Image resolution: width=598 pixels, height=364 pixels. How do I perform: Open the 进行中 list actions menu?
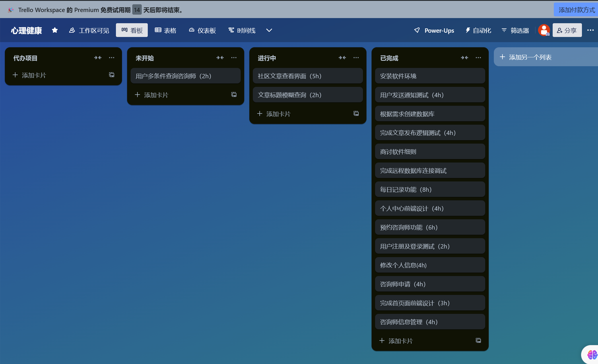coord(356,58)
